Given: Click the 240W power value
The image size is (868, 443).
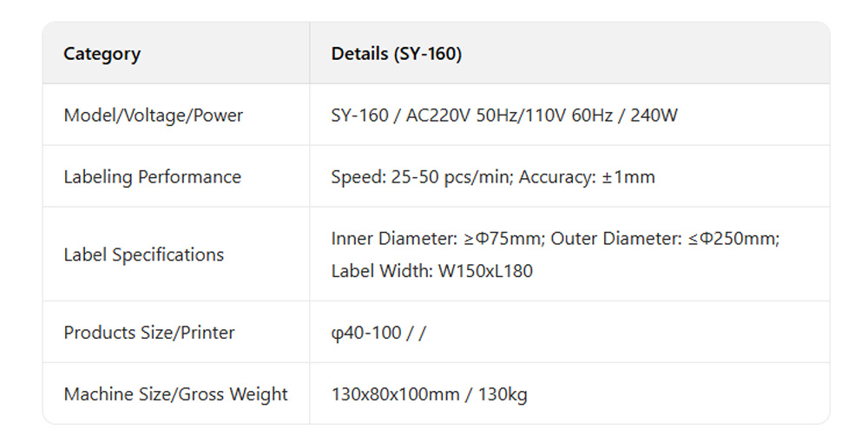Looking at the screenshot, I should point(654,116).
